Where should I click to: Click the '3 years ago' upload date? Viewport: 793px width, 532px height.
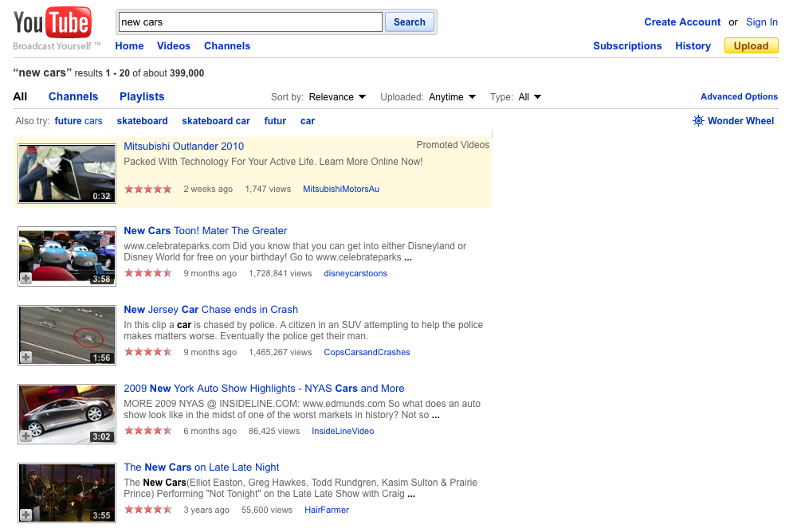[206, 510]
